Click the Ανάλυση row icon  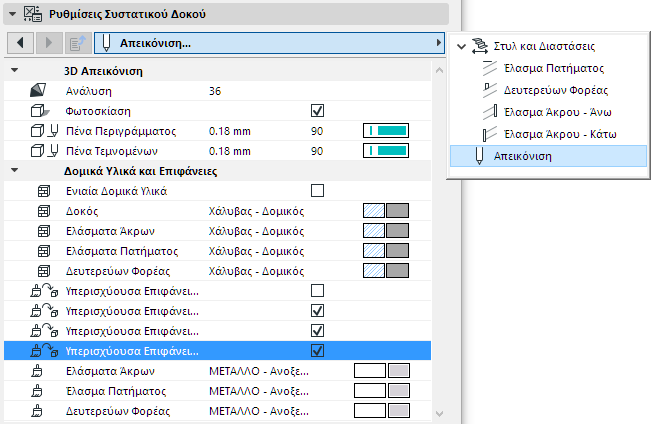coord(38,90)
